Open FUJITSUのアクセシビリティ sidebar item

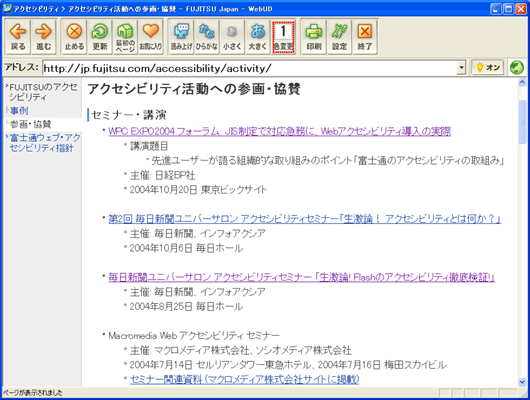click(x=43, y=92)
